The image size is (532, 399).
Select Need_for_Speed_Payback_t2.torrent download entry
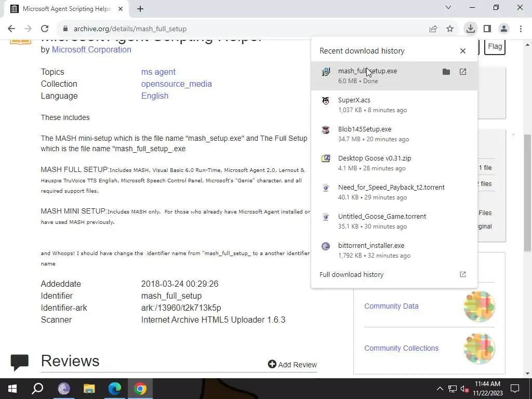tap(394, 192)
